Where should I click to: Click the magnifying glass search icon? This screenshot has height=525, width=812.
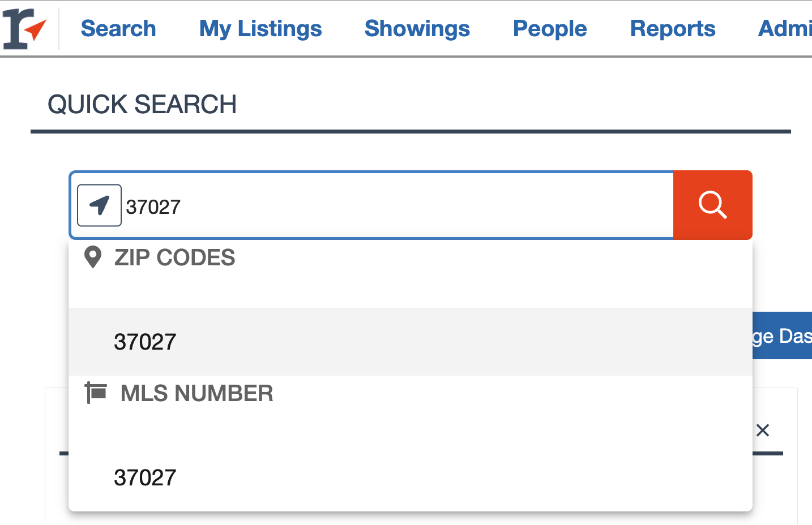(712, 205)
